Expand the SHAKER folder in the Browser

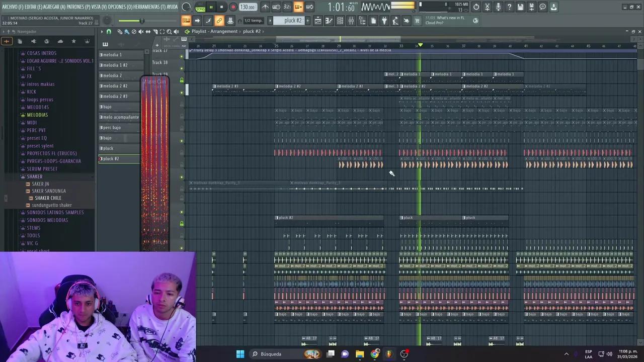point(34,176)
